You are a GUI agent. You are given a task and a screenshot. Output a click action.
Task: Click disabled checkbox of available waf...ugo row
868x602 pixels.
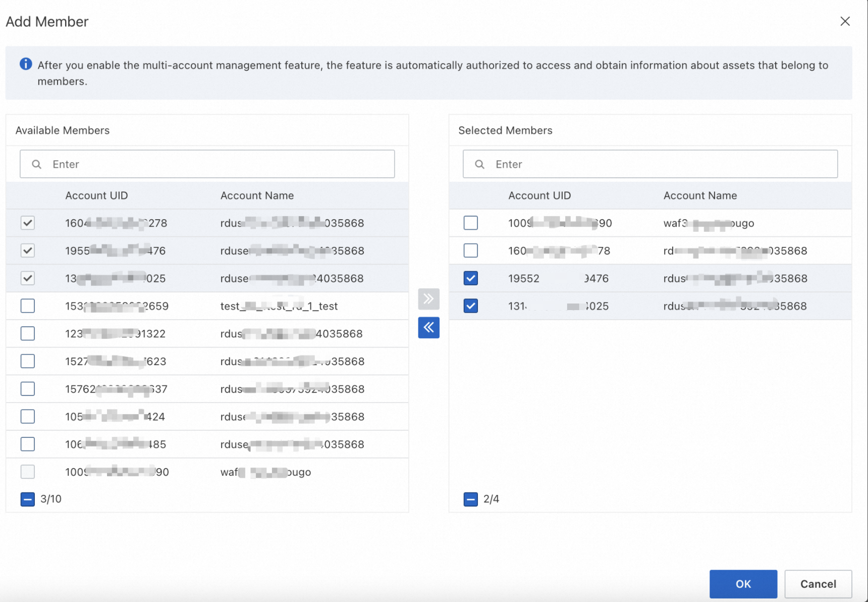point(28,472)
